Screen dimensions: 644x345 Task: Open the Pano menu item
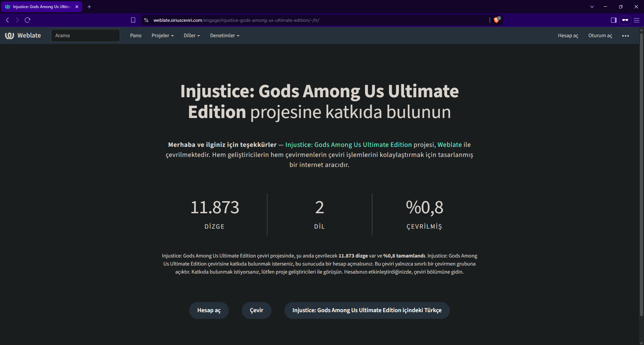point(136,36)
